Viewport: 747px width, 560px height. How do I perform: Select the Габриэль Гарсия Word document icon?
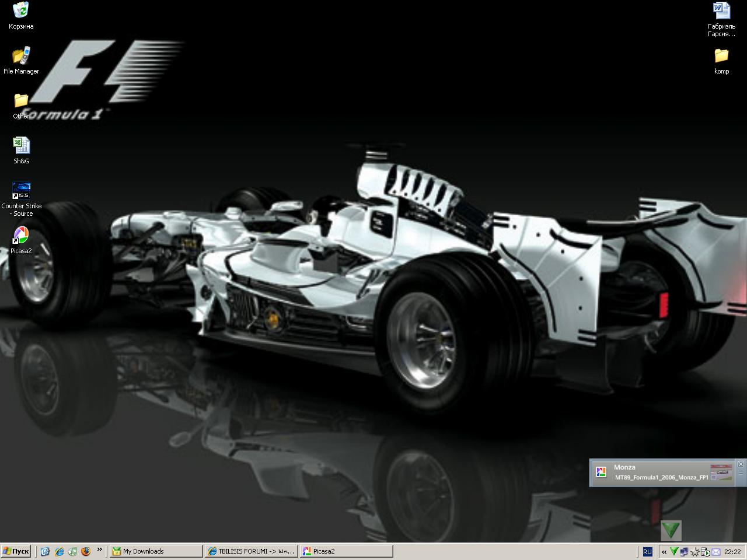pos(721,19)
